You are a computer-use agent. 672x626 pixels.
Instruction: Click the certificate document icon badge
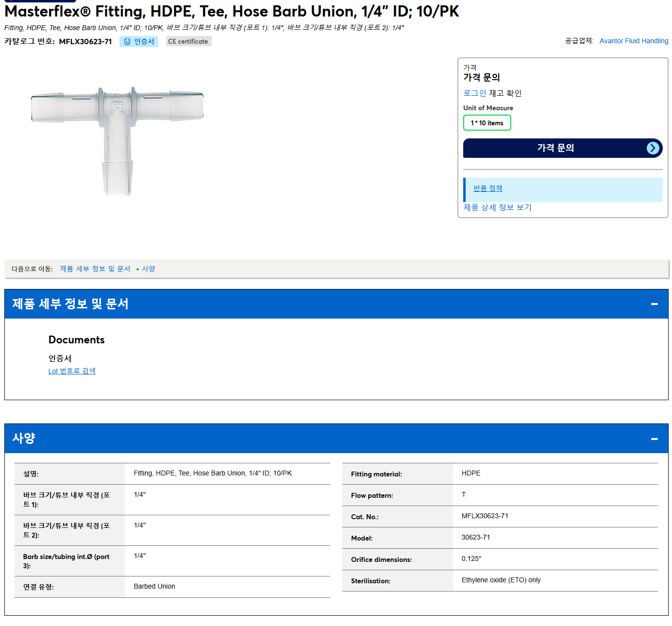pyautogui.click(x=127, y=42)
